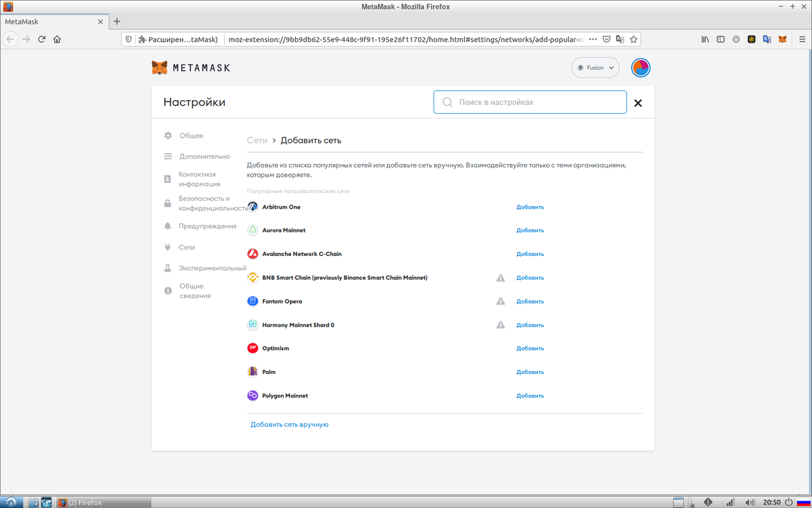Click the warning triangle beside Fantom Opera
812x508 pixels.
[x=501, y=301]
